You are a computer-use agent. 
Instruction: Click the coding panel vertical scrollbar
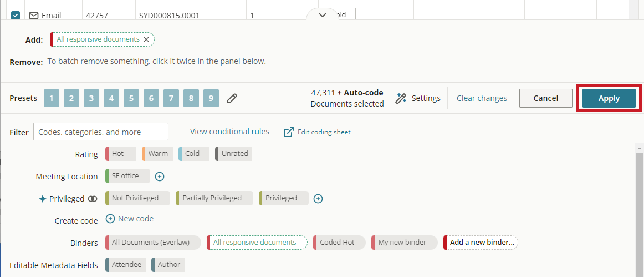(x=639, y=214)
